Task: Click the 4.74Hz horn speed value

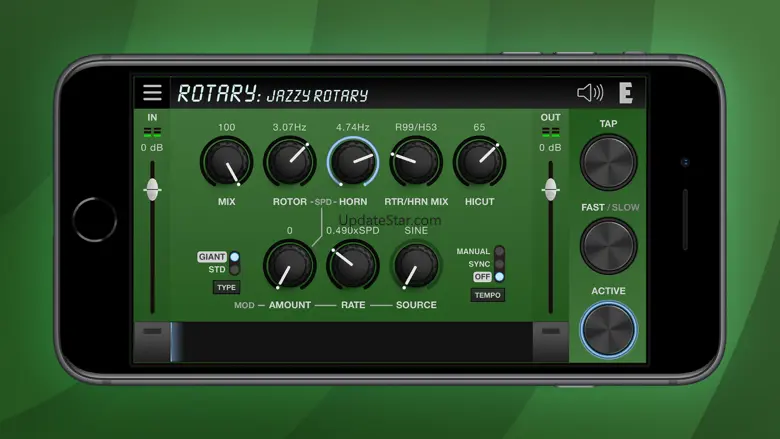Action: (353, 127)
